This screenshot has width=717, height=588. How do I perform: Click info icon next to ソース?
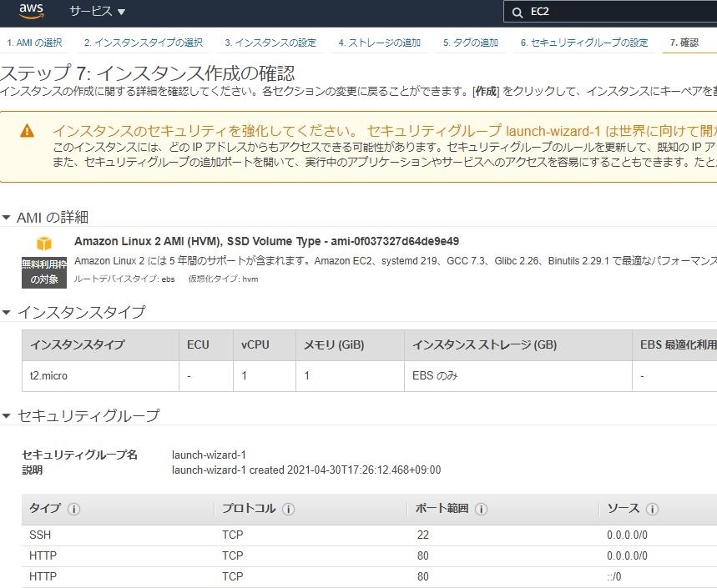652,509
